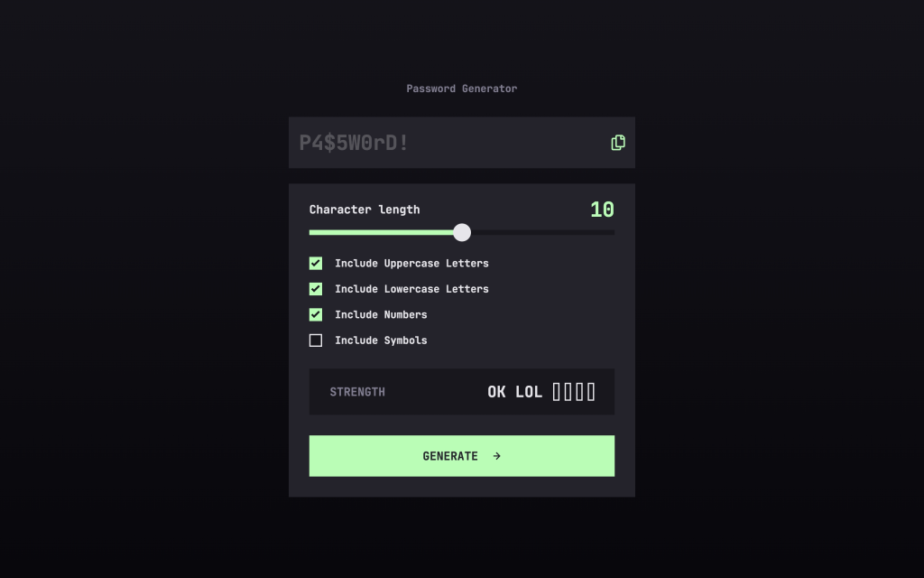Uncheck the Include Uppercase Letters checkbox

tap(316, 263)
